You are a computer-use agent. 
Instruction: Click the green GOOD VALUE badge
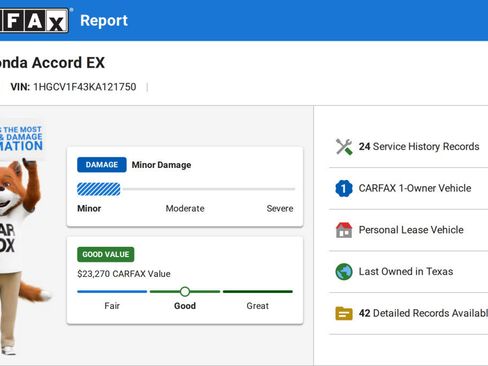point(106,254)
